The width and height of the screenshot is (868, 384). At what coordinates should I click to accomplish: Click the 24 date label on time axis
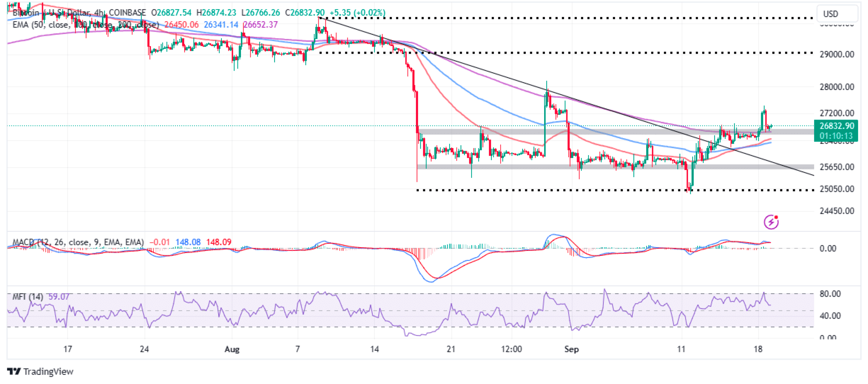pyautogui.click(x=144, y=349)
